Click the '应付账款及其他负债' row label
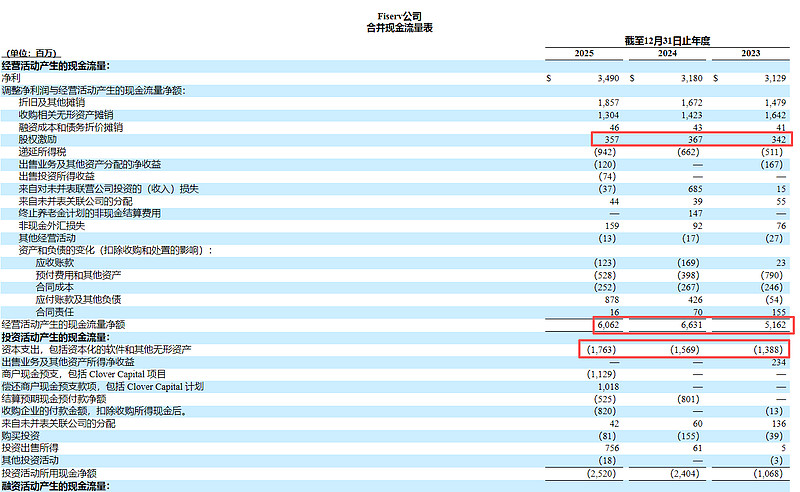The width and height of the screenshot is (800, 492). (78, 300)
